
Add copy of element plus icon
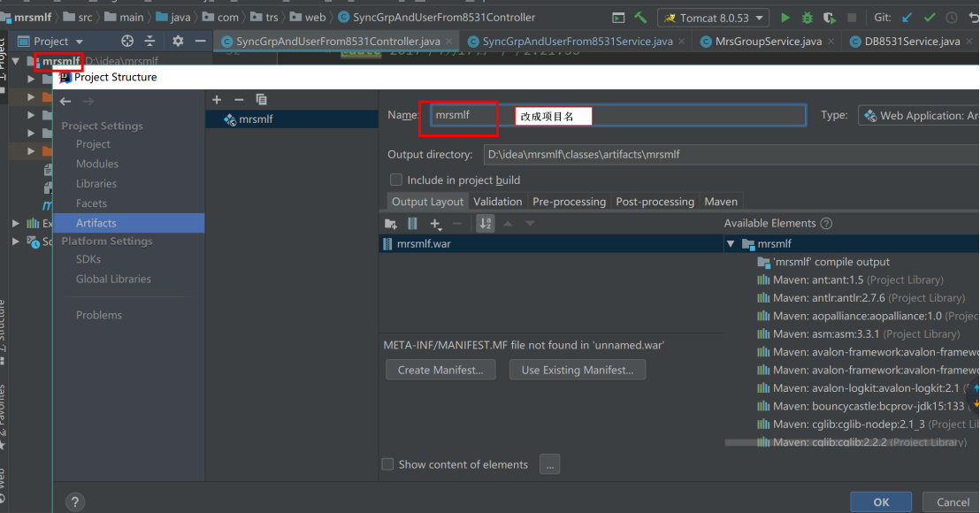tap(436, 224)
